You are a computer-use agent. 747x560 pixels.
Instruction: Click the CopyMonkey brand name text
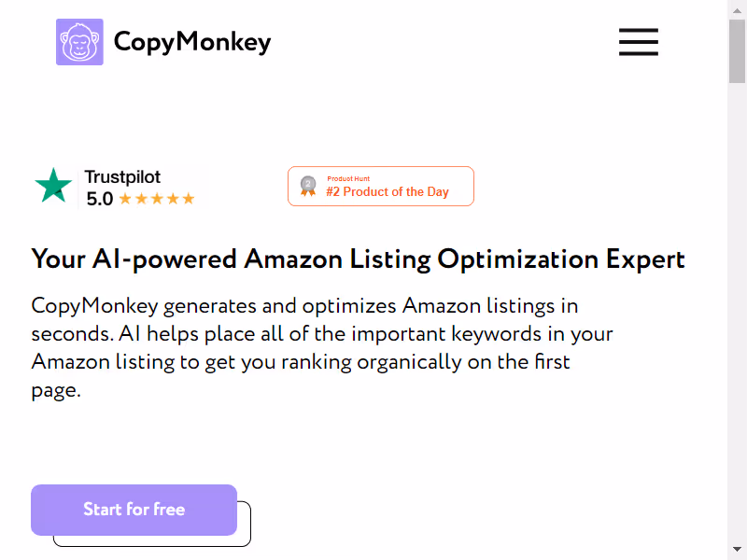191,41
